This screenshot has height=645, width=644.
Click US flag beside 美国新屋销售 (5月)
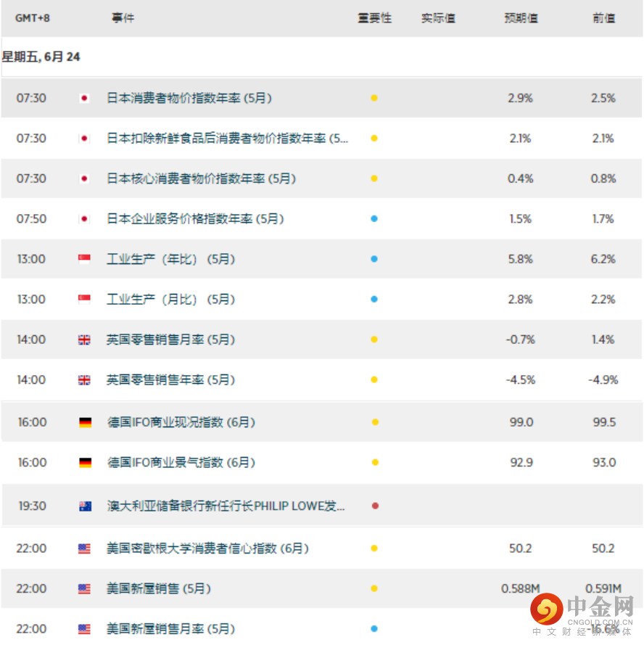click(84, 589)
